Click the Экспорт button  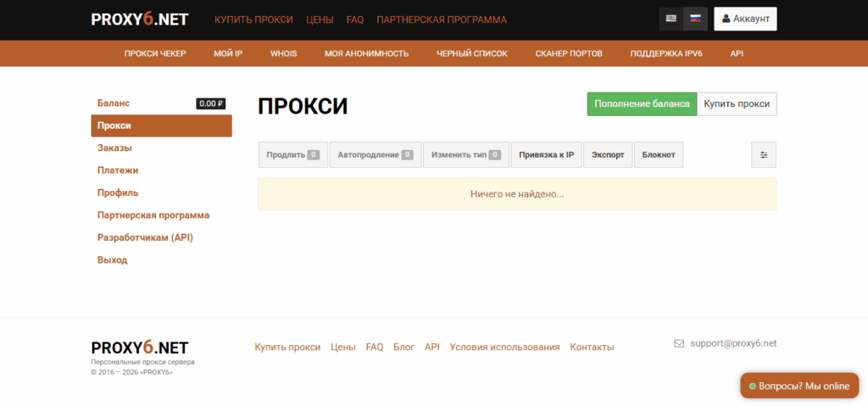[x=608, y=154]
